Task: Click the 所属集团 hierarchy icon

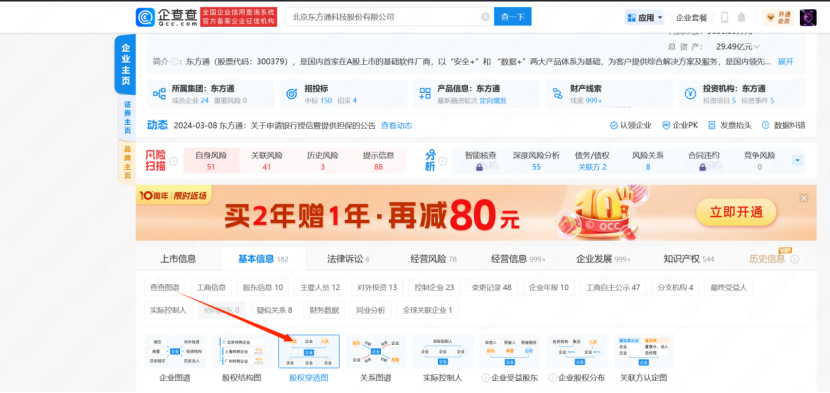Action: pyautogui.click(x=159, y=94)
